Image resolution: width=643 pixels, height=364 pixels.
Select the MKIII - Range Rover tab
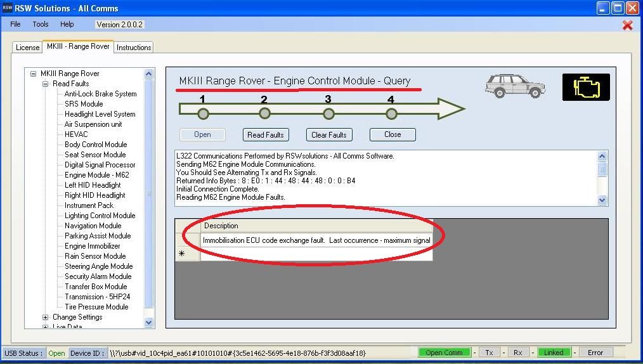pos(78,46)
